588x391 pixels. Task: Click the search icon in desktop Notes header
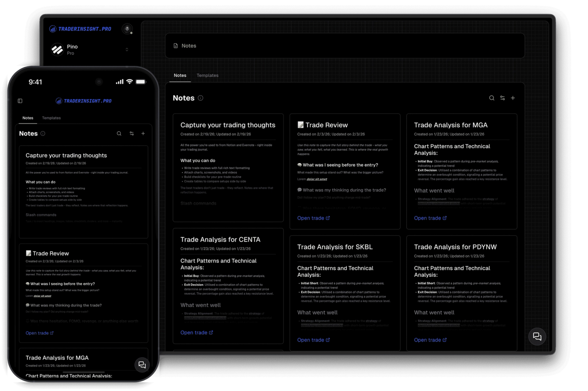click(491, 98)
